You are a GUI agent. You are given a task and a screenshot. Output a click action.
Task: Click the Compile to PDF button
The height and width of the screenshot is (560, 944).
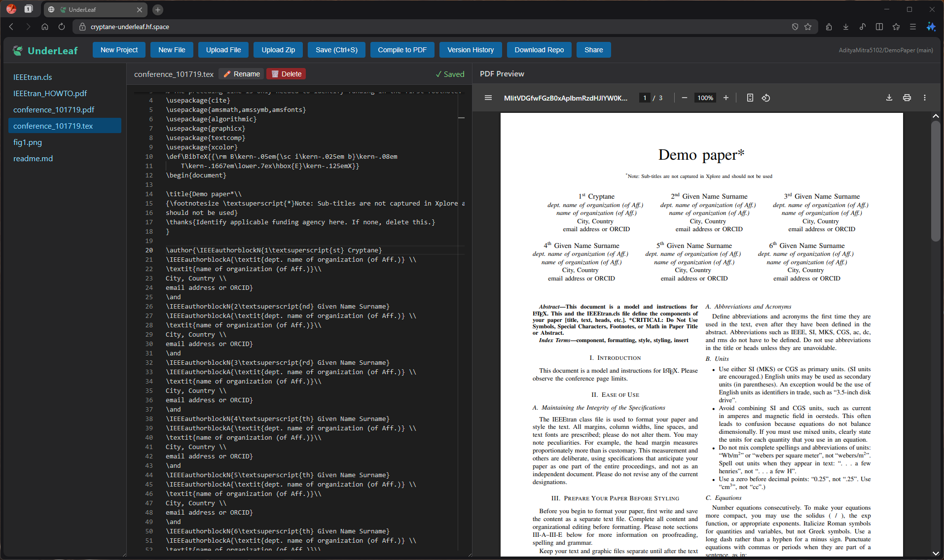click(402, 49)
